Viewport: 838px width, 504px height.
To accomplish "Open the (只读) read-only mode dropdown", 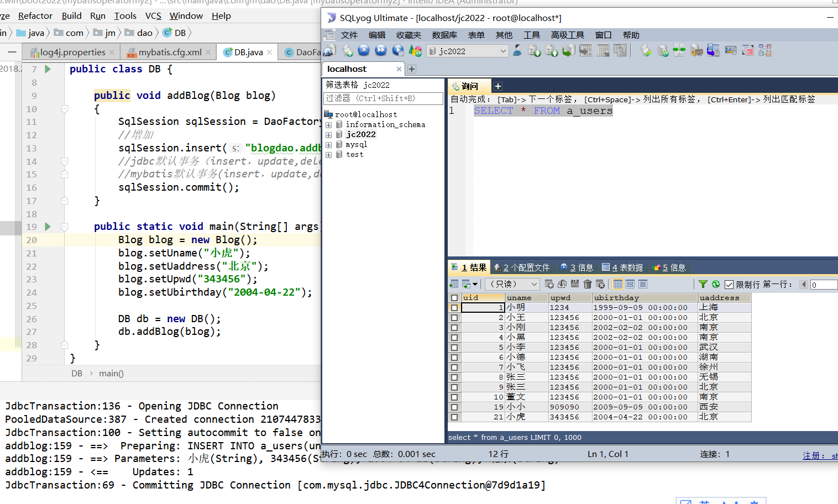I will pos(512,284).
